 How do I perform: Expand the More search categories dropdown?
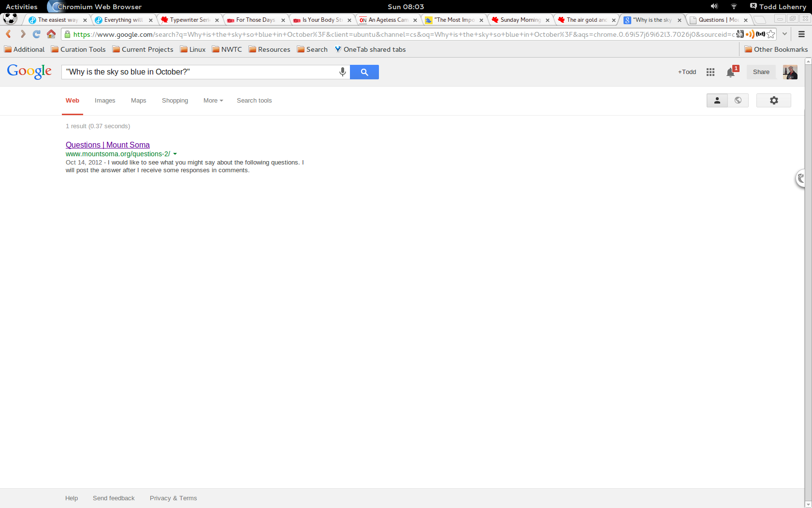point(213,101)
